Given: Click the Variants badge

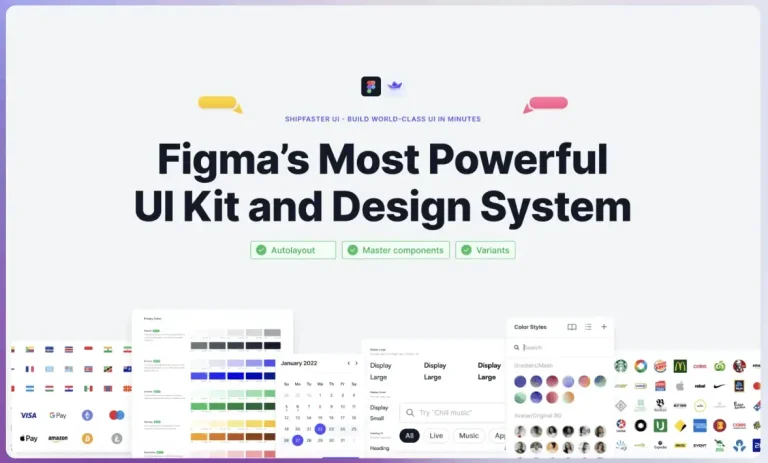Looking at the screenshot, I should coord(485,250).
